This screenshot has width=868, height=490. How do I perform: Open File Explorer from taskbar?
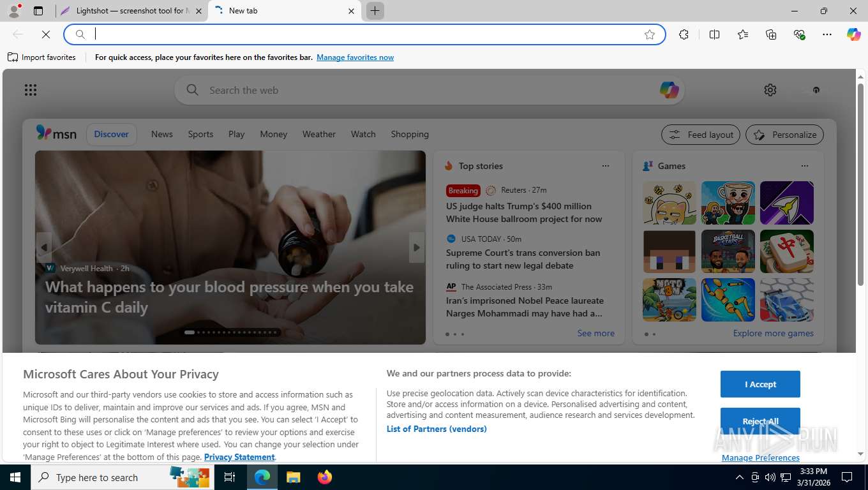click(x=293, y=477)
